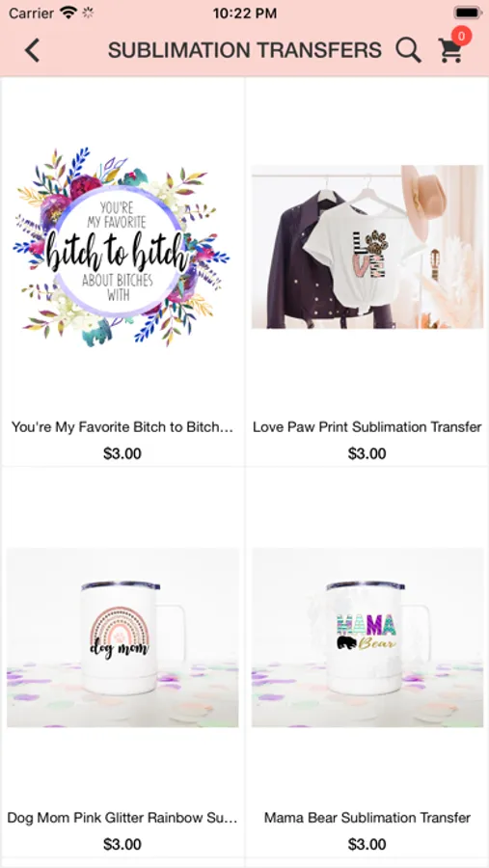Open the Love paw print shirt image
Viewport: 489px width, 868px height.
[x=367, y=247]
